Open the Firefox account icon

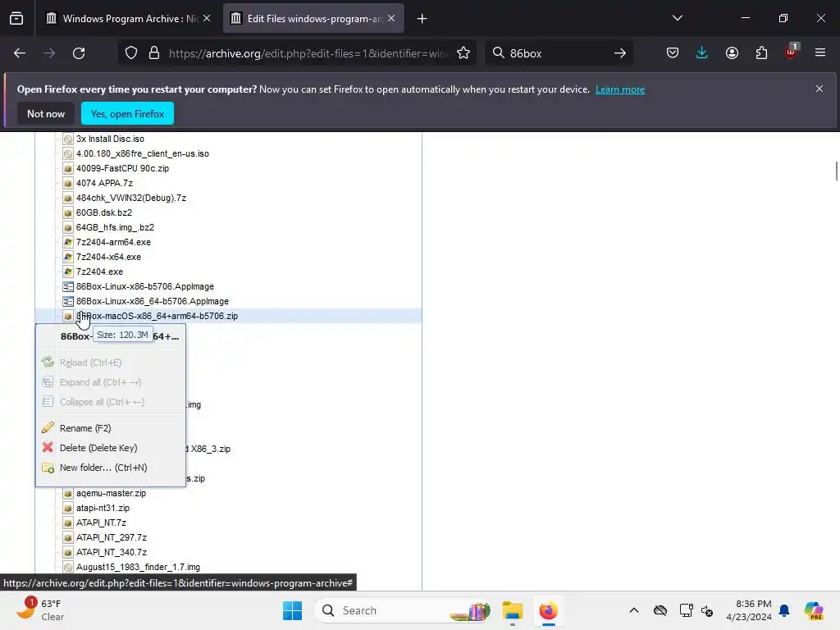pyautogui.click(x=732, y=53)
